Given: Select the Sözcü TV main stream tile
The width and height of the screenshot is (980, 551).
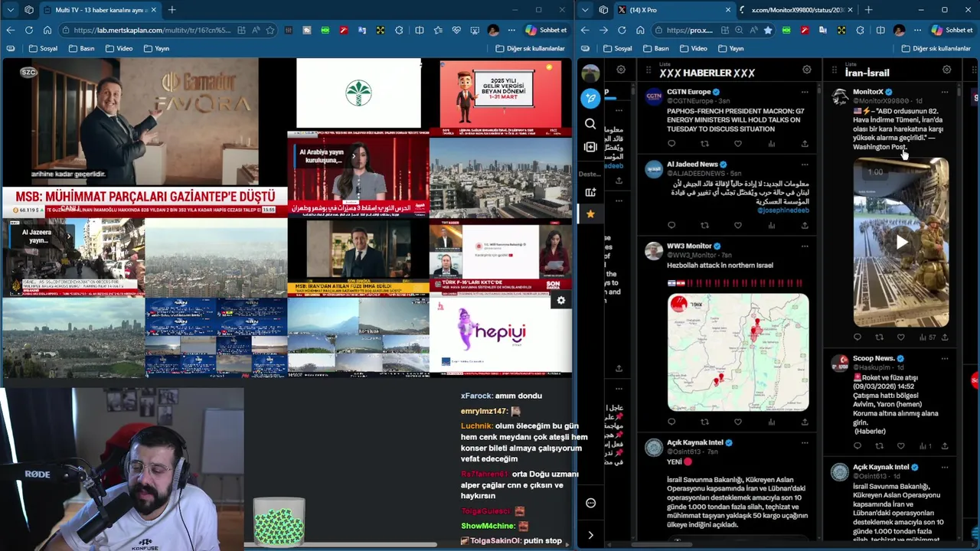Looking at the screenshot, I should pyautogui.click(x=145, y=138).
